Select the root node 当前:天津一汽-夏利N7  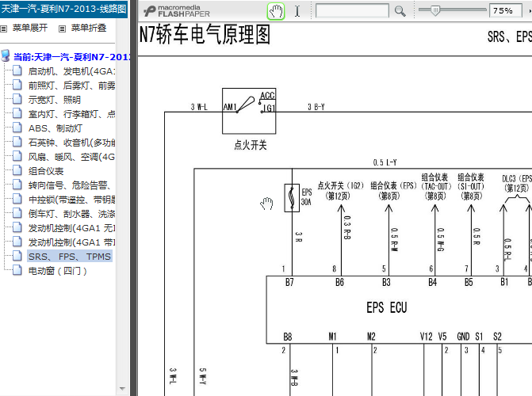click(71, 56)
